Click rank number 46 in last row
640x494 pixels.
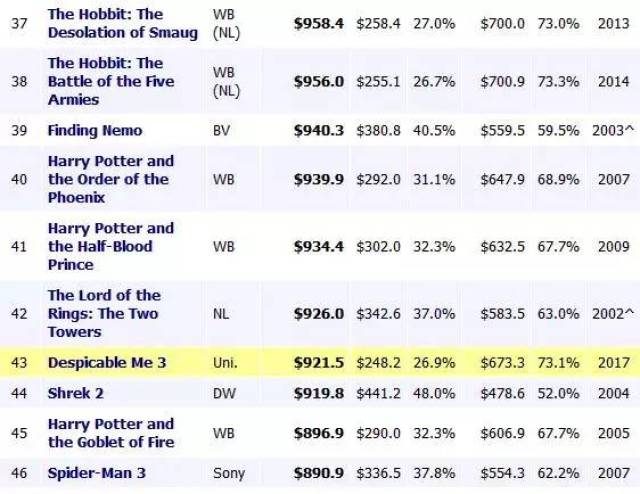tap(19, 472)
